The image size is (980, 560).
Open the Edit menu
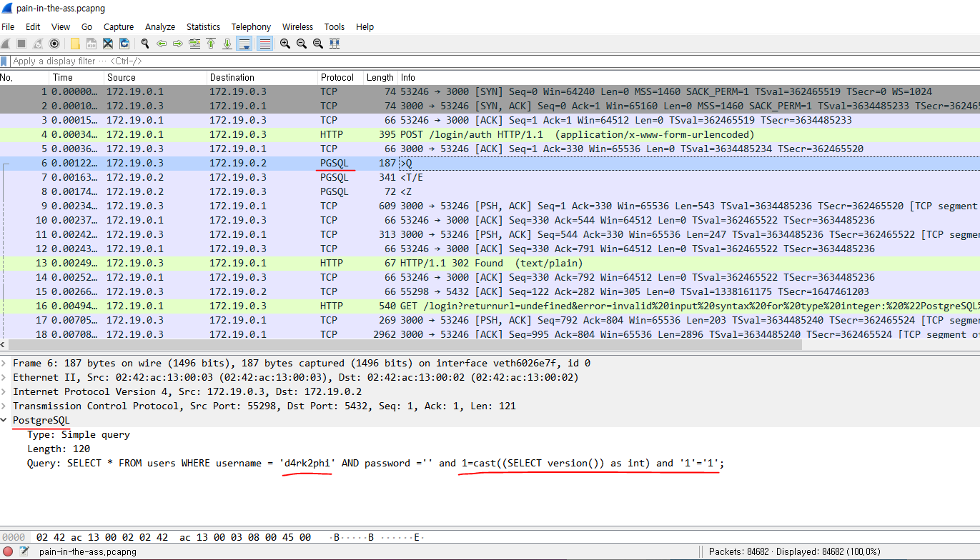click(33, 26)
